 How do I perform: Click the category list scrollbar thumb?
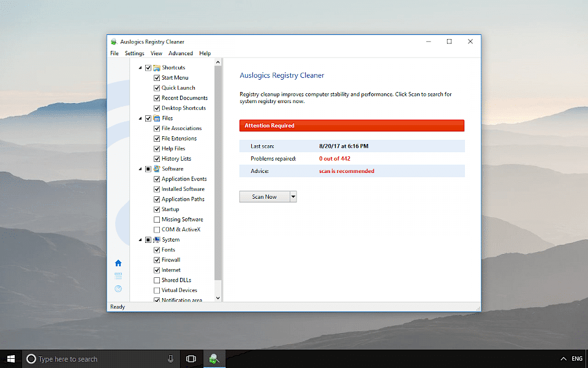[x=218, y=173]
